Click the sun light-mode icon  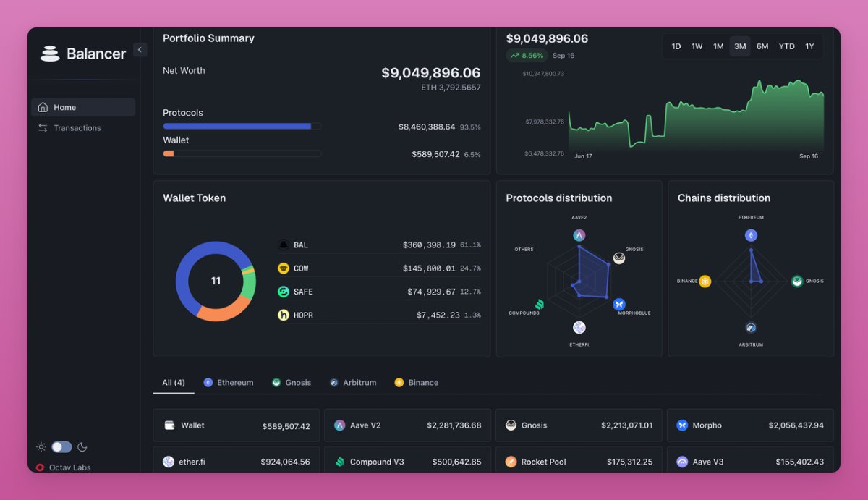pos(41,447)
